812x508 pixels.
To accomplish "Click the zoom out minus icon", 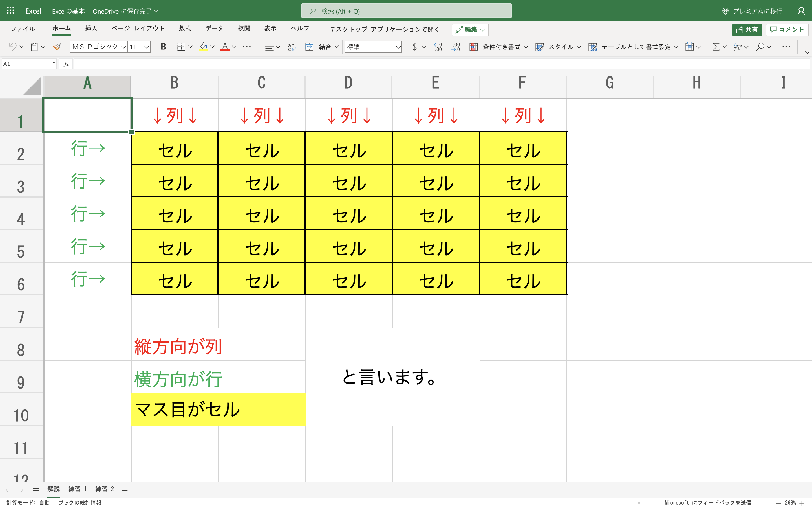I will pyautogui.click(x=778, y=503).
